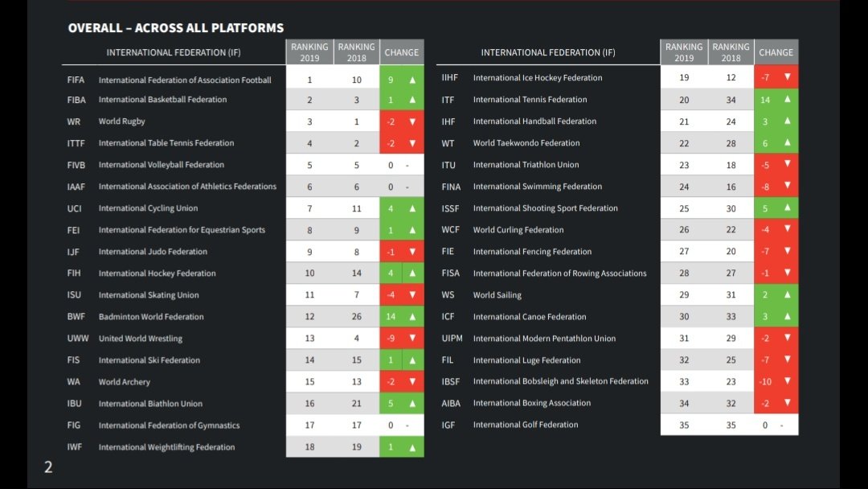868x489 pixels.
Task: Click the page number 2
Action: (48, 466)
